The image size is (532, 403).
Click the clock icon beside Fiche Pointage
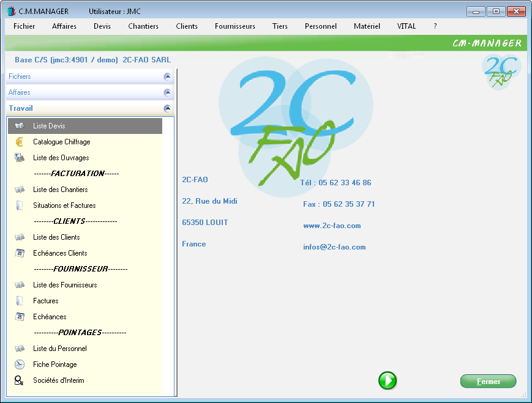pos(20,364)
